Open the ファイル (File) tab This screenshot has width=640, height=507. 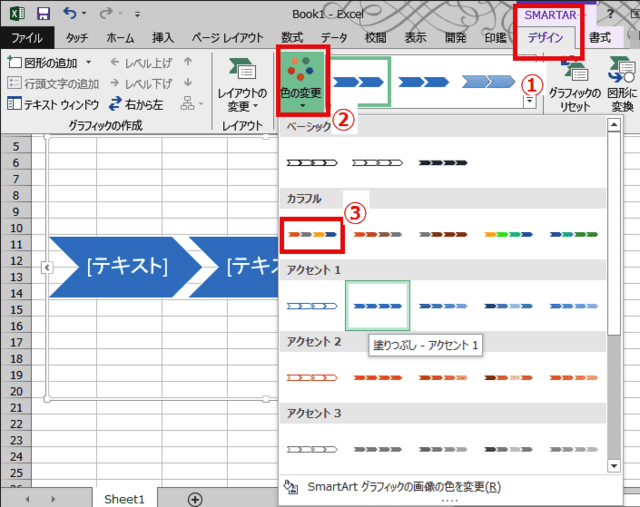26,38
